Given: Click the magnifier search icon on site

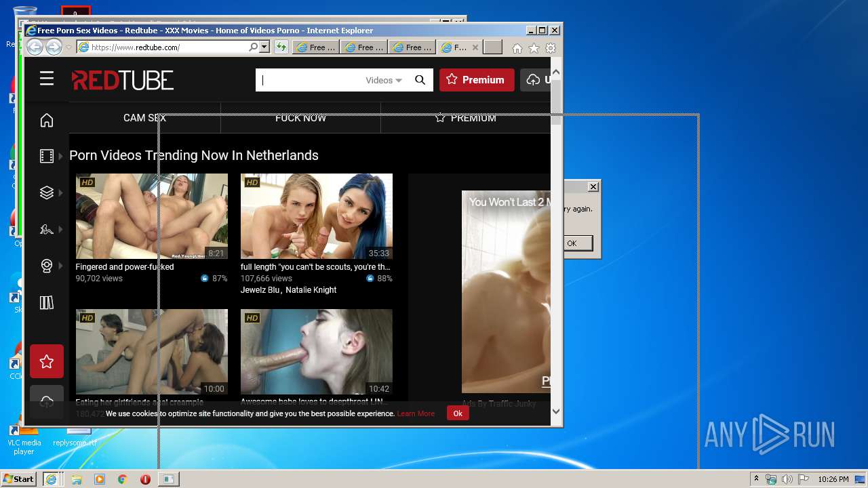Looking at the screenshot, I should (420, 80).
